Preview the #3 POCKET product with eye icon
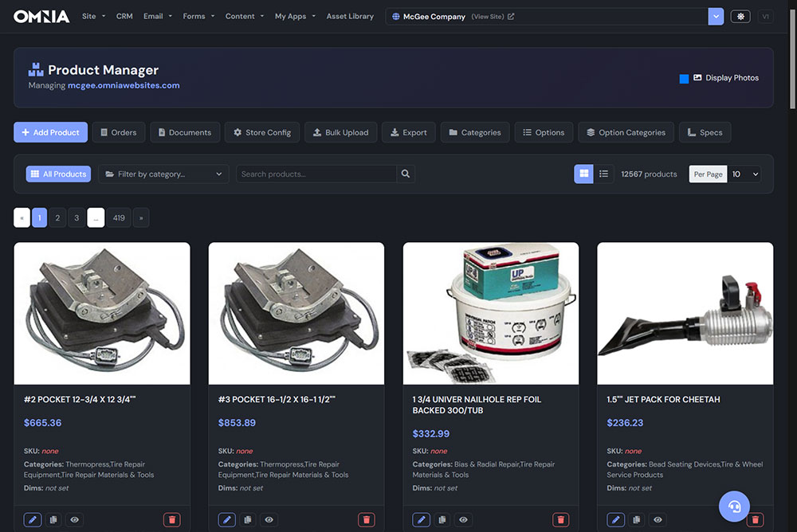 [269, 519]
